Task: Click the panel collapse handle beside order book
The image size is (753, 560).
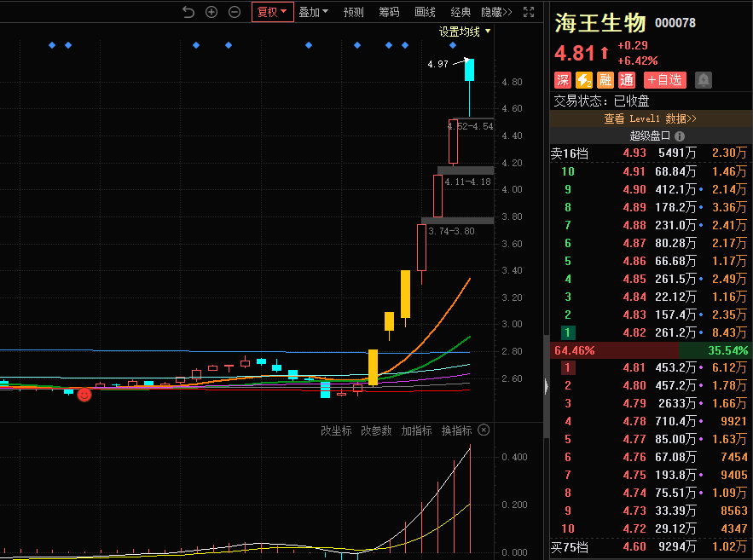Action: pyautogui.click(x=547, y=386)
